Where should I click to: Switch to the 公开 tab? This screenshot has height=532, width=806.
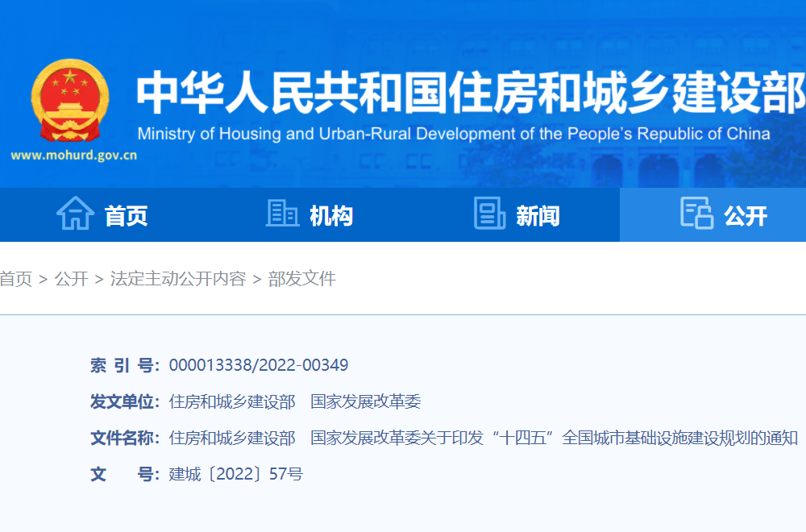(x=746, y=215)
